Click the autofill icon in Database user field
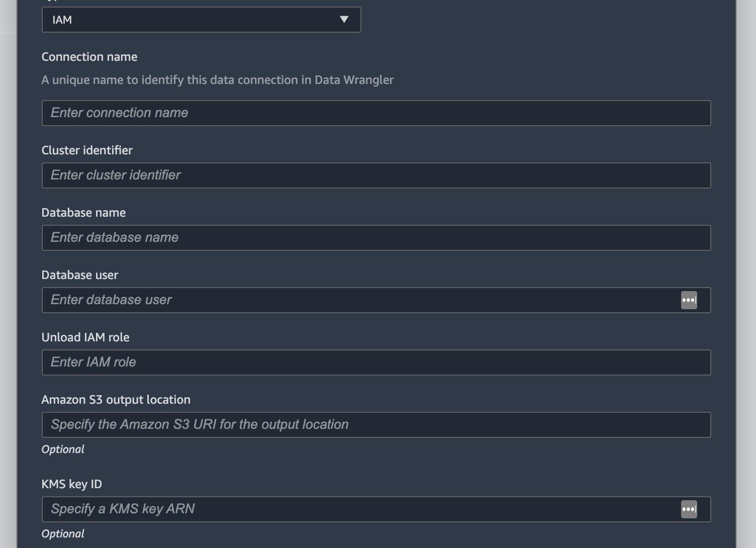Viewport: 756px width, 548px height. coord(689,300)
